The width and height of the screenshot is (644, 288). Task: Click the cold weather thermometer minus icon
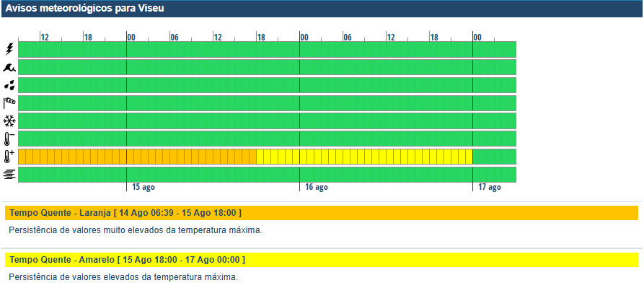point(9,139)
